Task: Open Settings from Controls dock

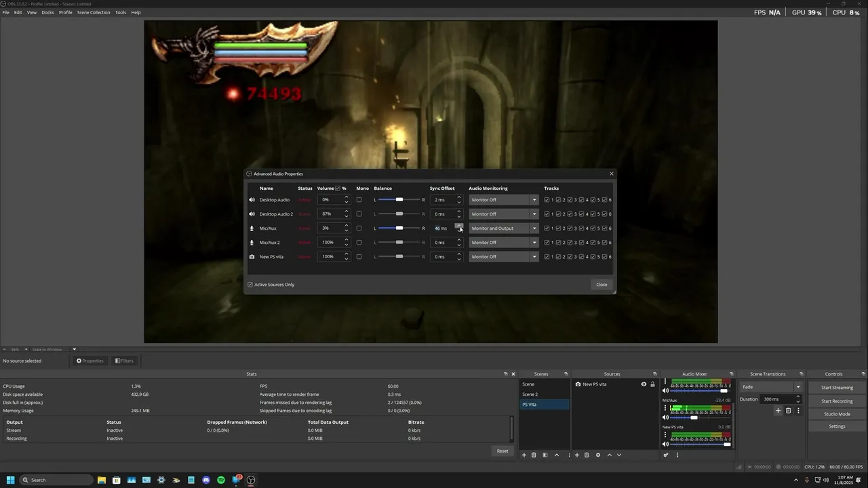Action: point(837,426)
